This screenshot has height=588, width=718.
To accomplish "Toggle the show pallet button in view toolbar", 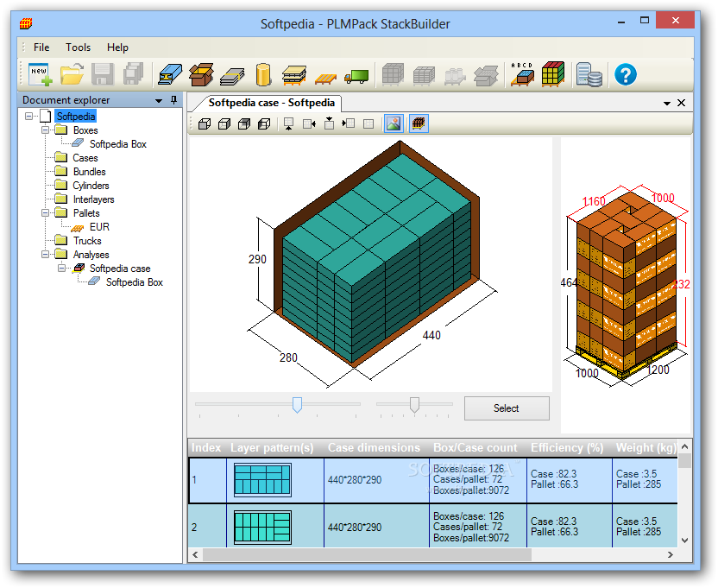I will pos(419,123).
